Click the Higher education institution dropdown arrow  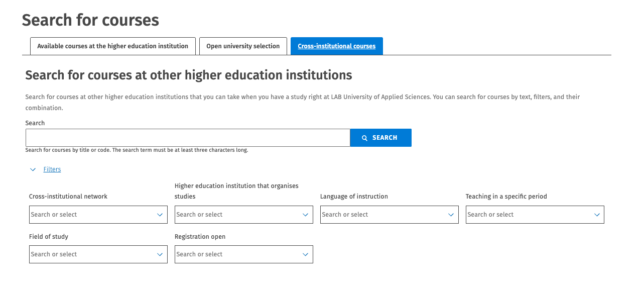coord(305,215)
